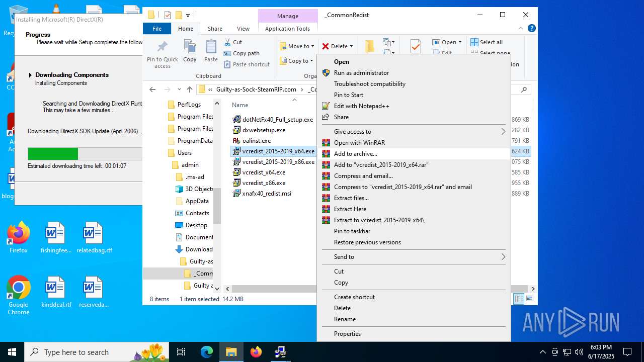Choose Create shortcut
This screenshot has height=362, width=644.
(x=414, y=297)
